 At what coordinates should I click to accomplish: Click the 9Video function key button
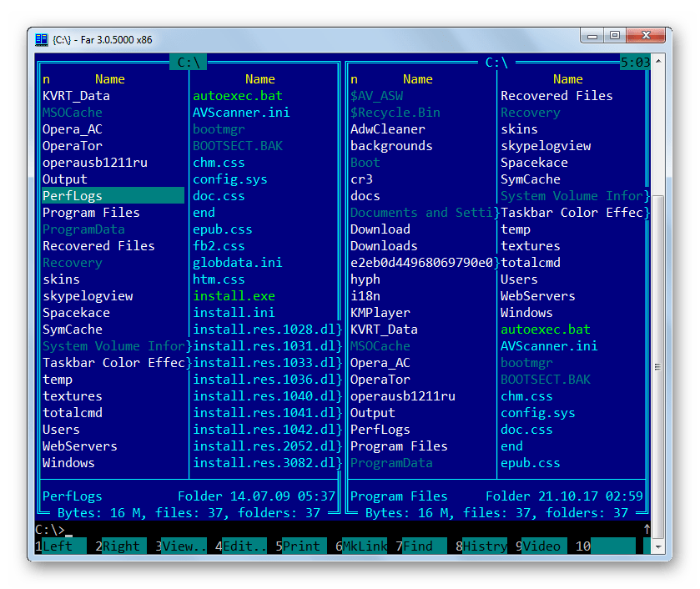click(x=541, y=546)
